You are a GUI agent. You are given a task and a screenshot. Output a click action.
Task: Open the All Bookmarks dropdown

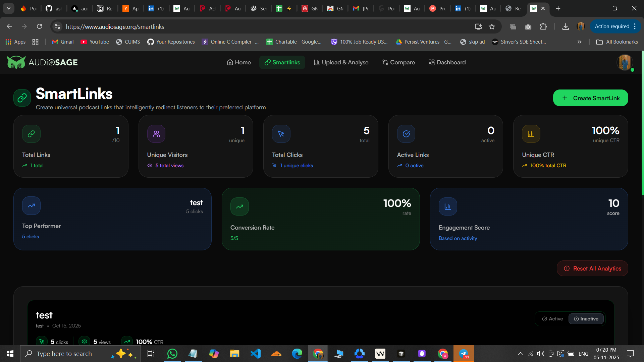pyautogui.click(x=617, y=42)
